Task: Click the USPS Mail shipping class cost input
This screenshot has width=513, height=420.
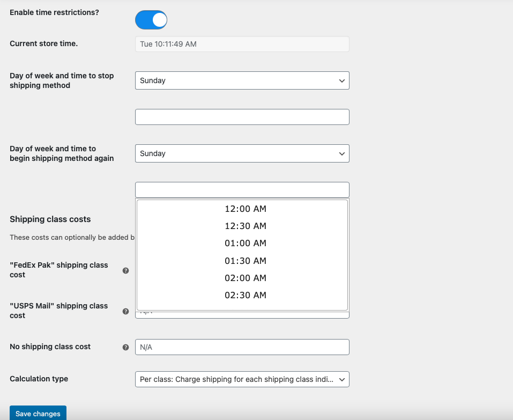Action: 242,314
